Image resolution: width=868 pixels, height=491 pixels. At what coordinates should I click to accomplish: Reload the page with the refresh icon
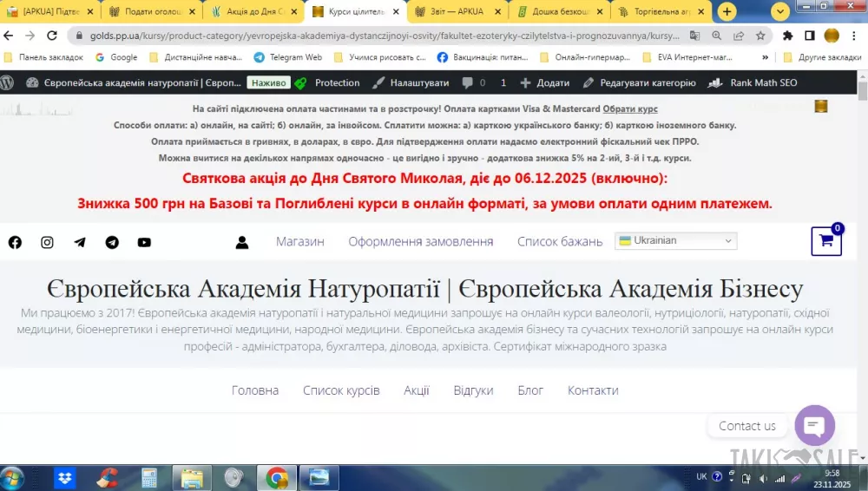[x=52, y=36]
